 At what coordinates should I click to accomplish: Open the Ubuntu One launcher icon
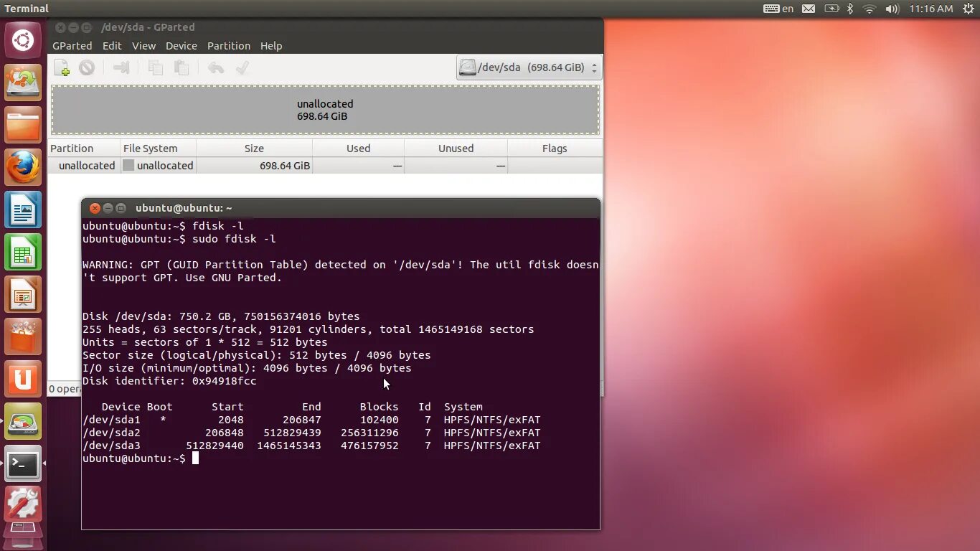click(x=23, y=380)
